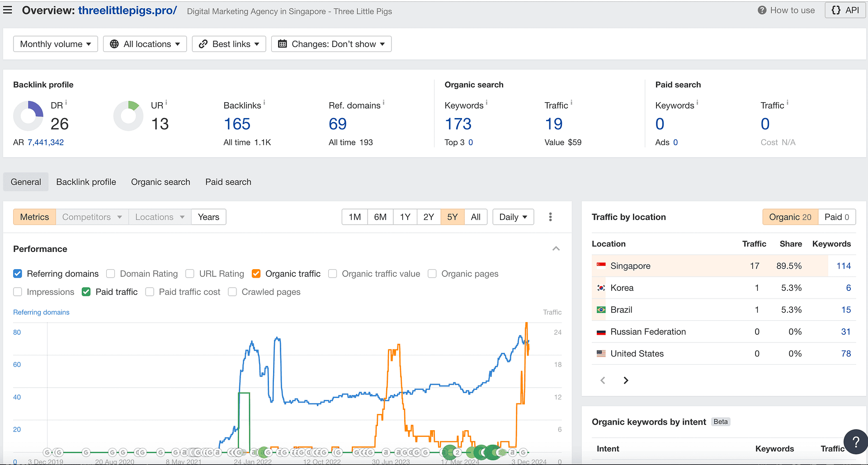868x465 pixels.
Task: Select the Organic search tab
Action: point(160,182)
